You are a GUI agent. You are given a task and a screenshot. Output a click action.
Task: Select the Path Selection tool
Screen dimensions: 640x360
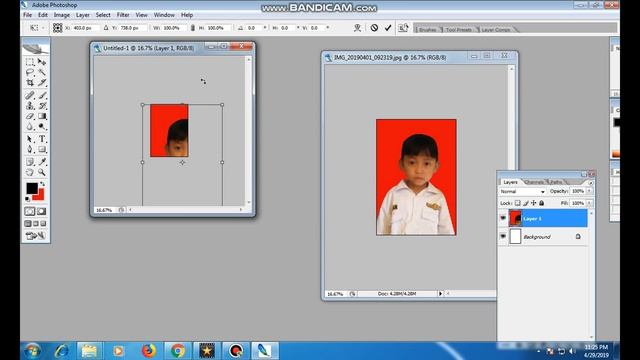pyautogui.click(x=30, y=139)
